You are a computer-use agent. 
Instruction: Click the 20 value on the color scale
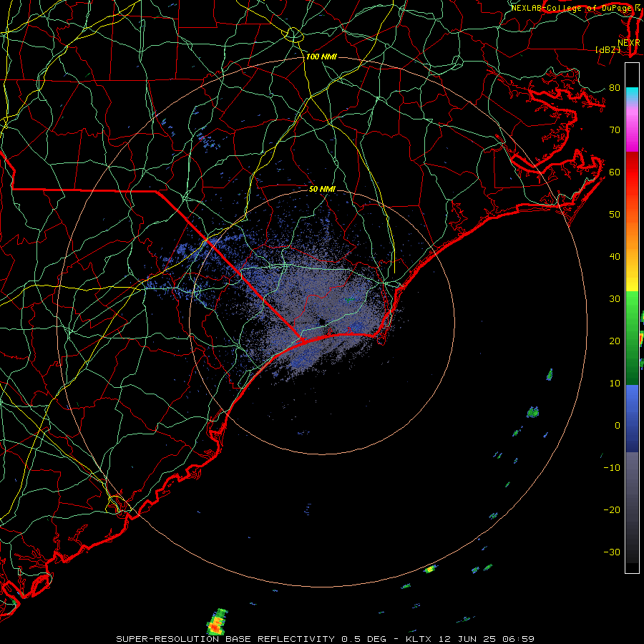pyautogui.click(x=615, y=341)
